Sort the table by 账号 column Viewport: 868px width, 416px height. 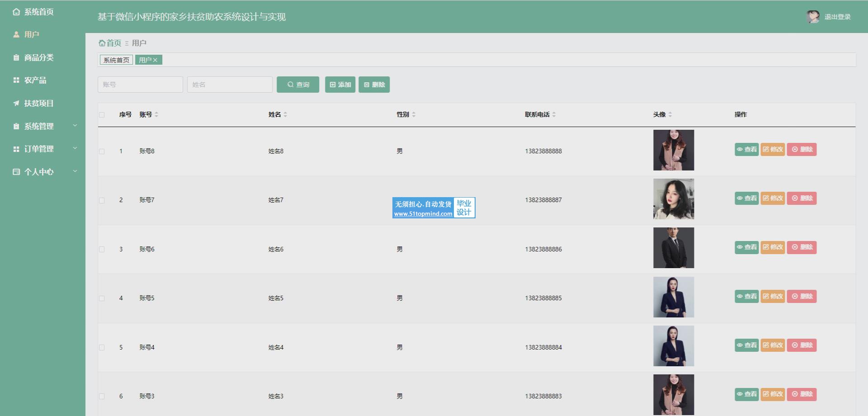(156, 115)
